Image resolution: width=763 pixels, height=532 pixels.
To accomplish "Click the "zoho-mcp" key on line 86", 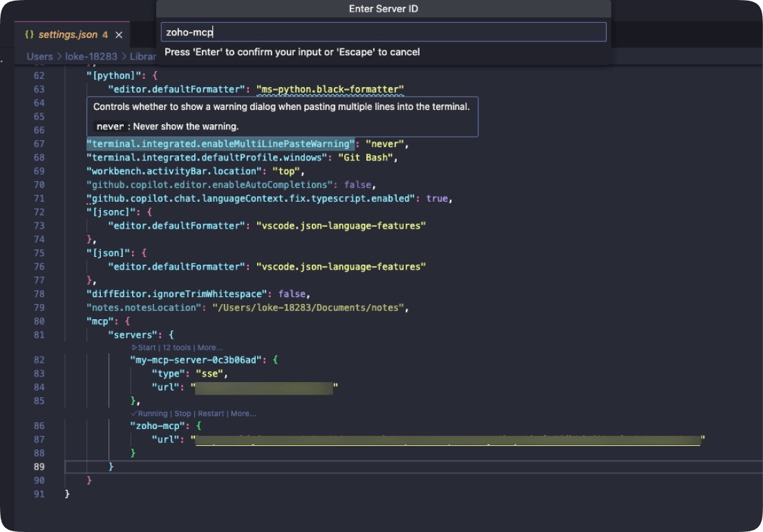I will 158,426.
